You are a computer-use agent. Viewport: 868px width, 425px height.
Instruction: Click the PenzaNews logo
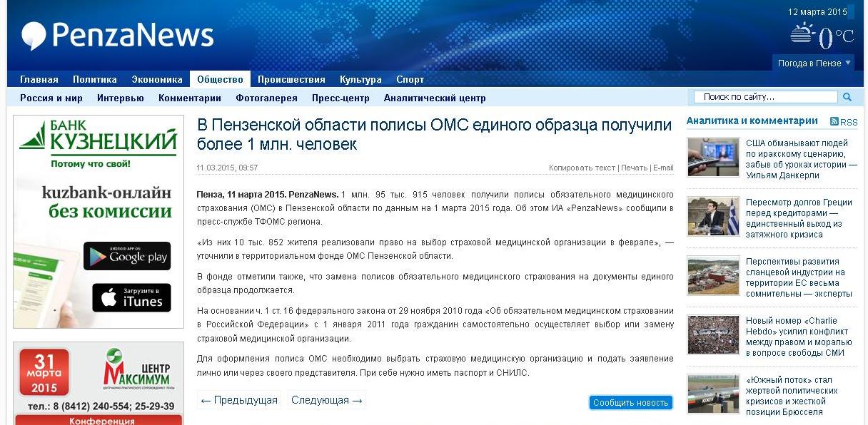click(118, 35)
